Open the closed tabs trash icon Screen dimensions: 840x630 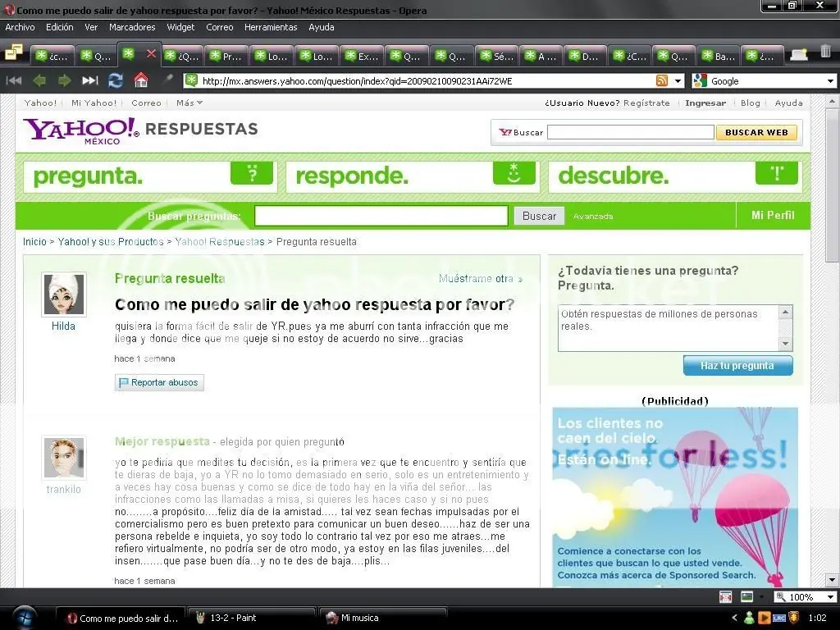pos(825,52)
